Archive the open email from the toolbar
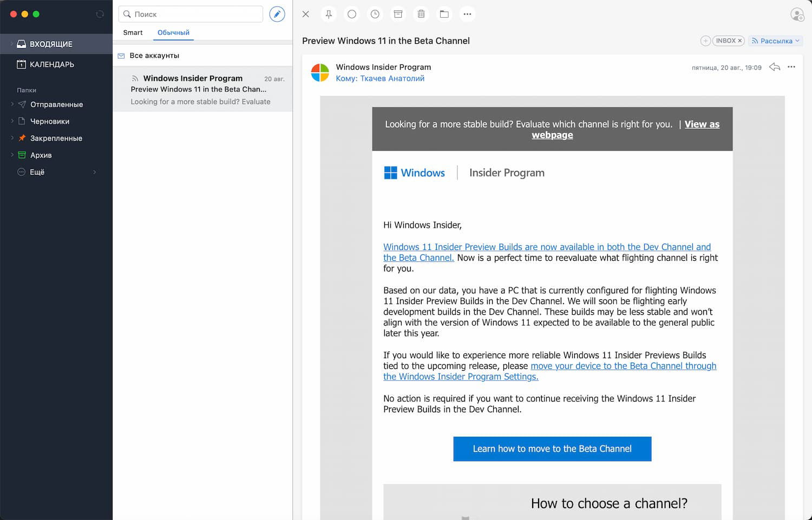This screenshot has width=812, height=520. (398, 14)
